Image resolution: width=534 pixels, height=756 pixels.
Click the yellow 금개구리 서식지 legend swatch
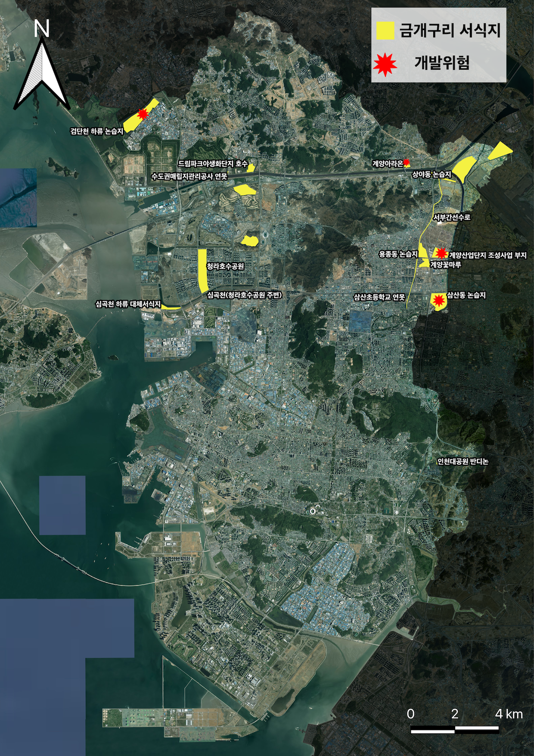point(385,31)
